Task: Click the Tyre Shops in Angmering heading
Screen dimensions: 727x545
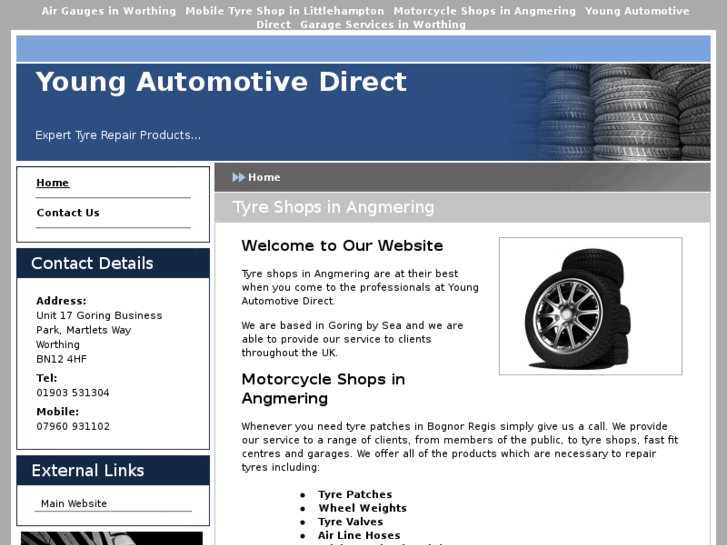Action: tap(333, 207)
